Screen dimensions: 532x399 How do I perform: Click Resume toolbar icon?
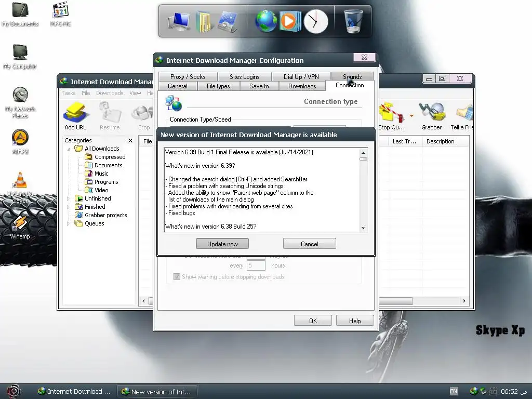(x=110, y=116)
